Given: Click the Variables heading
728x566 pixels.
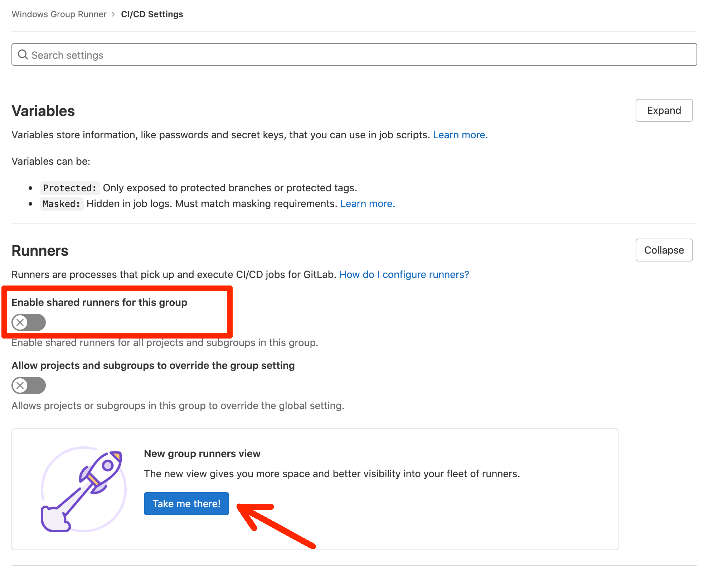Looking at the screenshot, I should pyautogui.click(x=43, y=111).
